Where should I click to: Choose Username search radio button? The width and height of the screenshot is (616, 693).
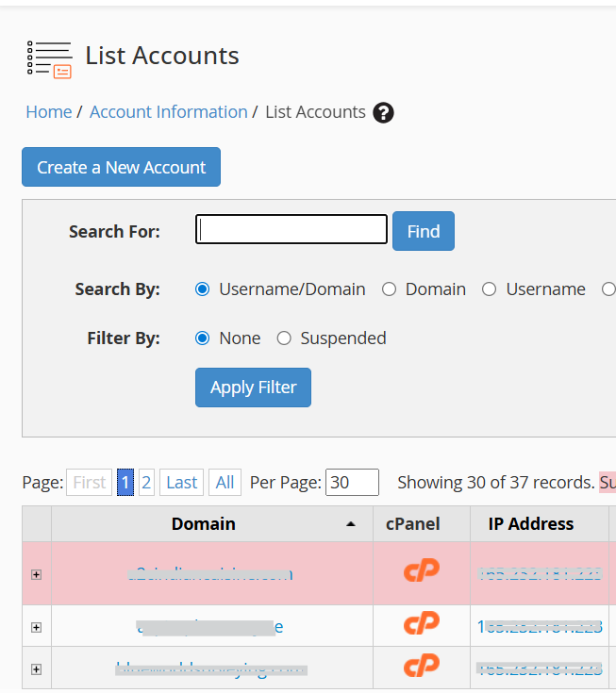coord(489,289)
